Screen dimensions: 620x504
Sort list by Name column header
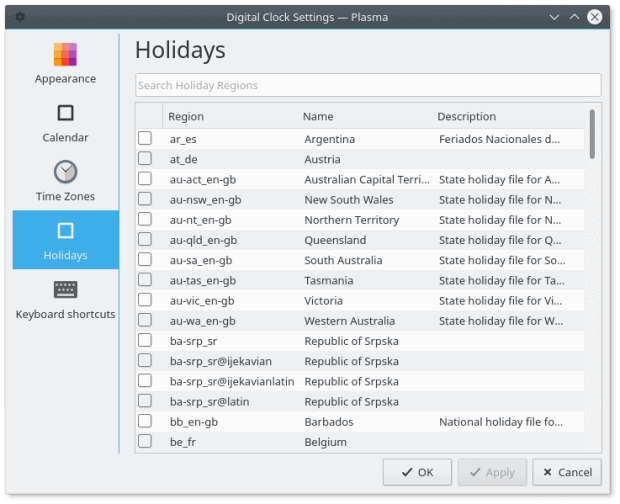pyautogui.click(x=318, y=117)
